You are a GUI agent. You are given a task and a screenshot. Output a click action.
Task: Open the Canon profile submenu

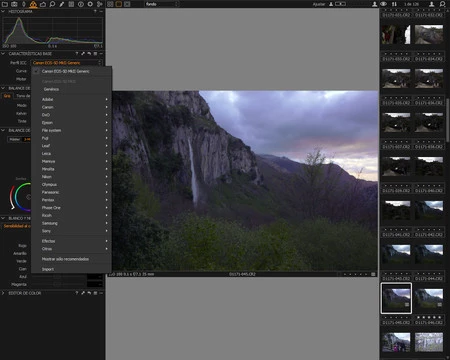(x=71, y=107)
